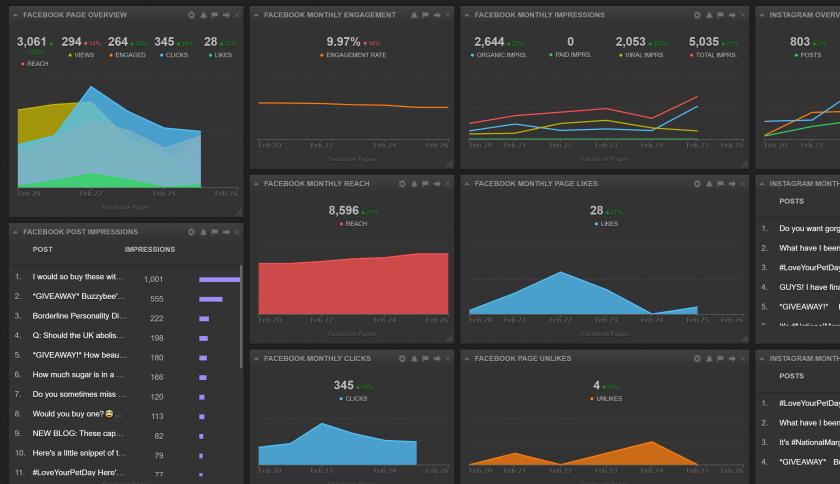Open gear settings of Facebook Page Unlikes widget
840x484 pixels.
click(697, 359)
